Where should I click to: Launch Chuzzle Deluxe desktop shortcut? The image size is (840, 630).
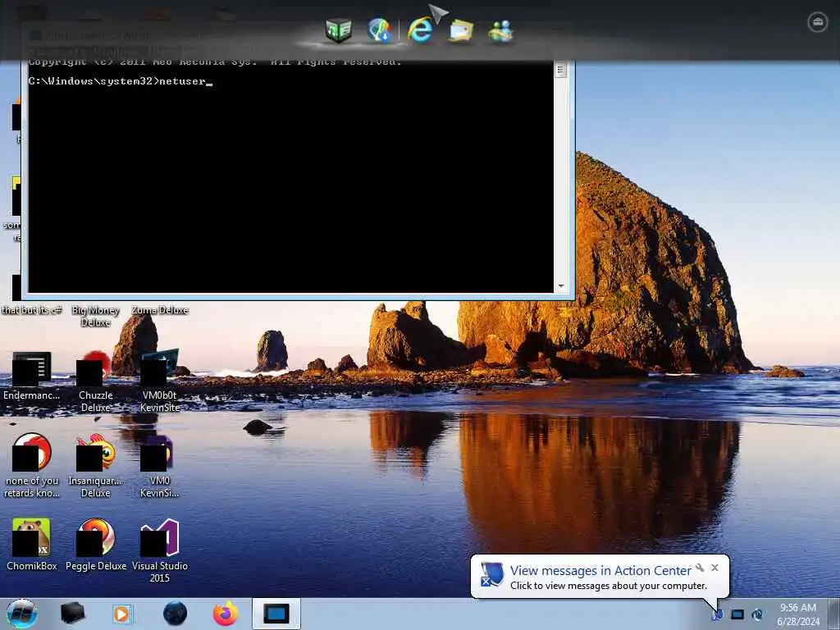click(x=95, y=381)
